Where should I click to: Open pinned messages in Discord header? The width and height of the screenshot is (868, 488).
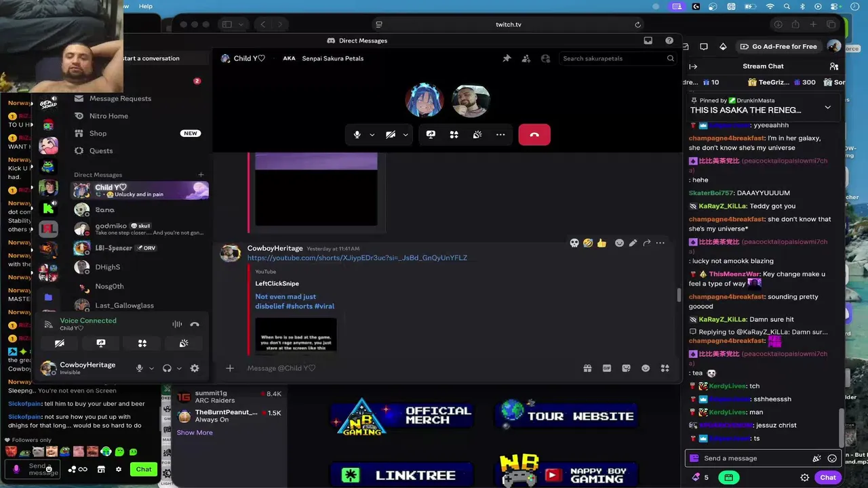tap(507, 58)
